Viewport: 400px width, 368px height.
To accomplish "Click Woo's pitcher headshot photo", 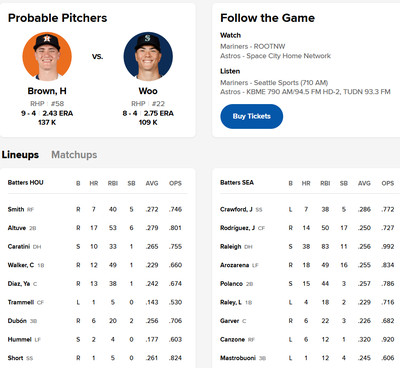I will click(148, 56).
